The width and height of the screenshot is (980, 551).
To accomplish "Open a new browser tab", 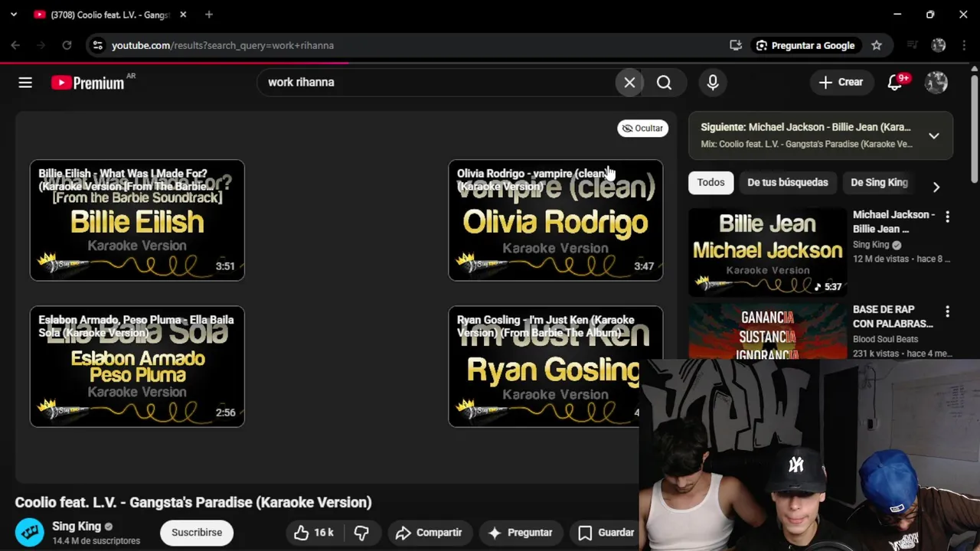I will [209, 14].
